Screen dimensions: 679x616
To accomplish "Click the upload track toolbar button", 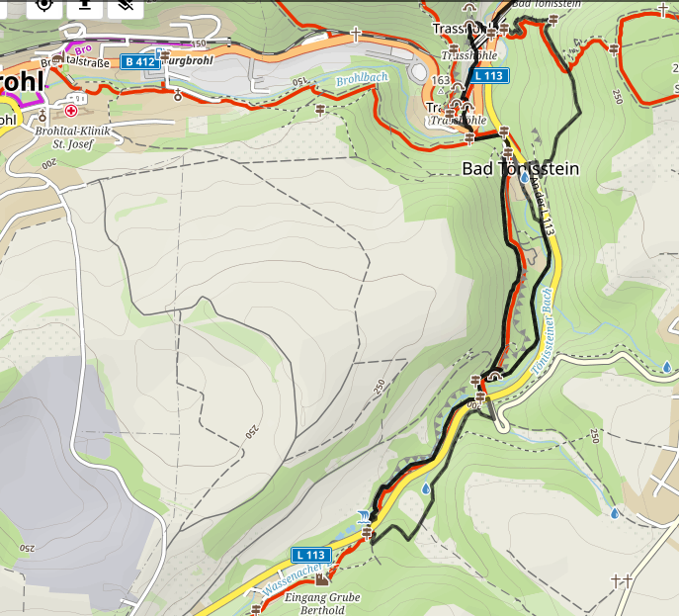I will 85,5.
